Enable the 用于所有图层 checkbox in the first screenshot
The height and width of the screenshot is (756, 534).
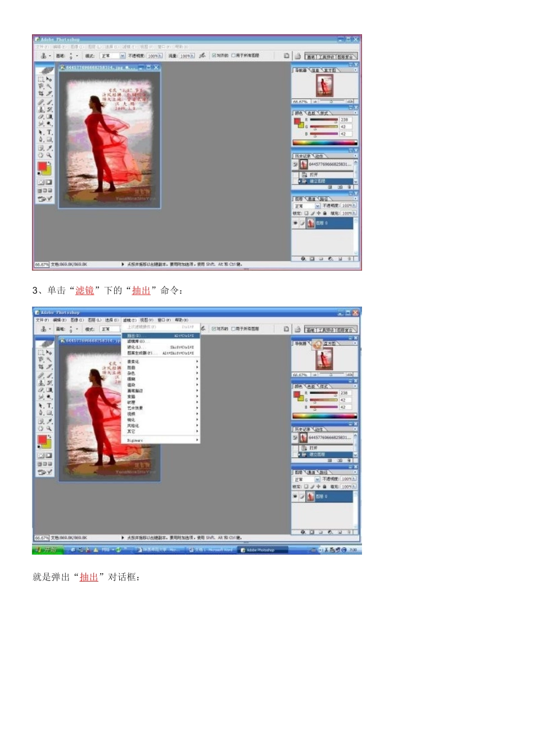tap(234, 56)
